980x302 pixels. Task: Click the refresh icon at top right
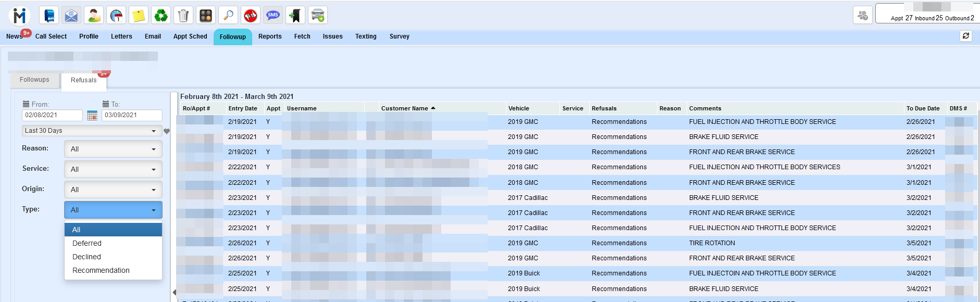(966, 36)
